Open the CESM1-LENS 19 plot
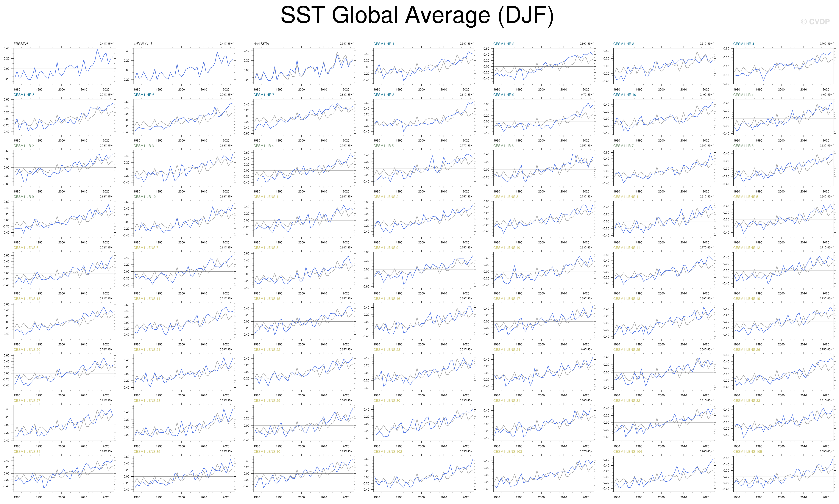Screen dimensions: 839x504 click(x=783, y=321)
